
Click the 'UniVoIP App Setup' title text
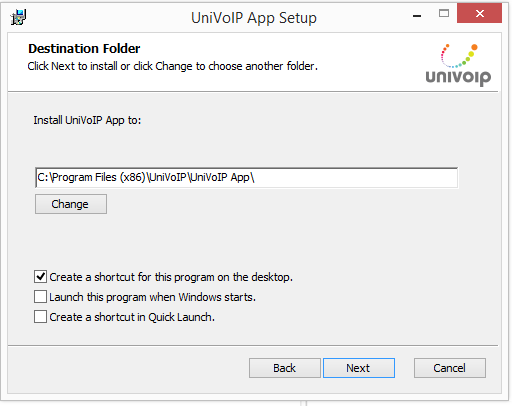pos(254,18)
